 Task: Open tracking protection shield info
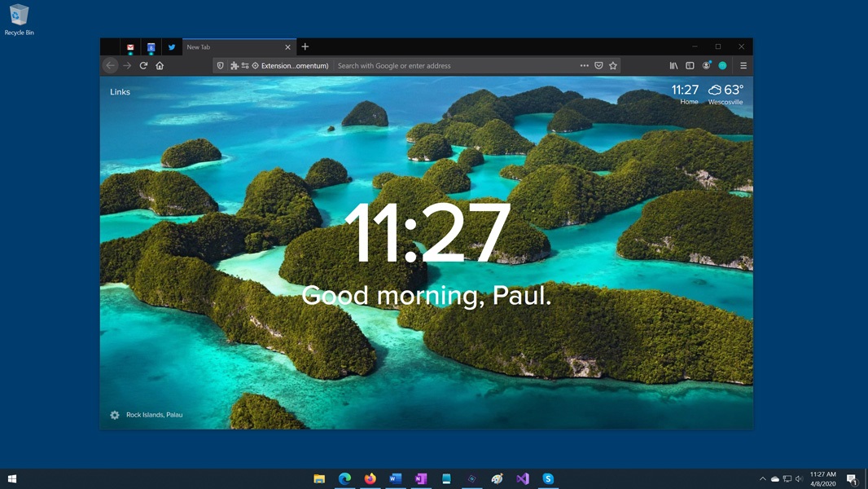coord(220,66)
